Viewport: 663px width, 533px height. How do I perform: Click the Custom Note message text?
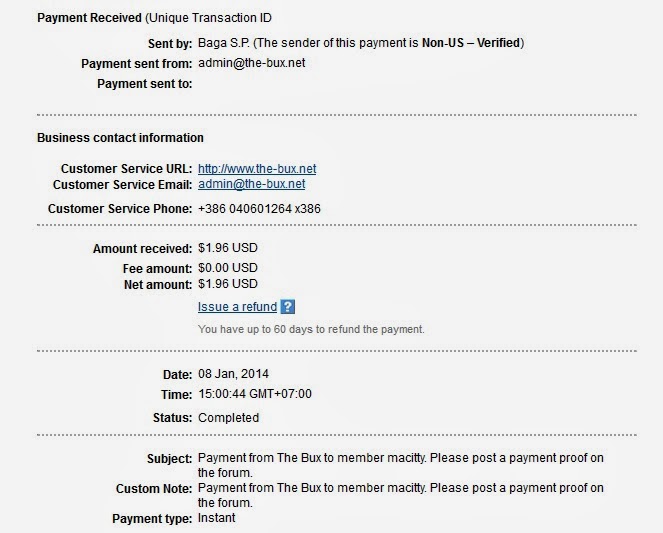point(400,495)
